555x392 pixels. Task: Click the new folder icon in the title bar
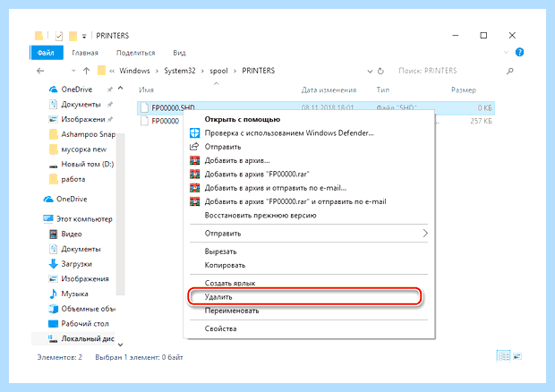tap(73, 36)
